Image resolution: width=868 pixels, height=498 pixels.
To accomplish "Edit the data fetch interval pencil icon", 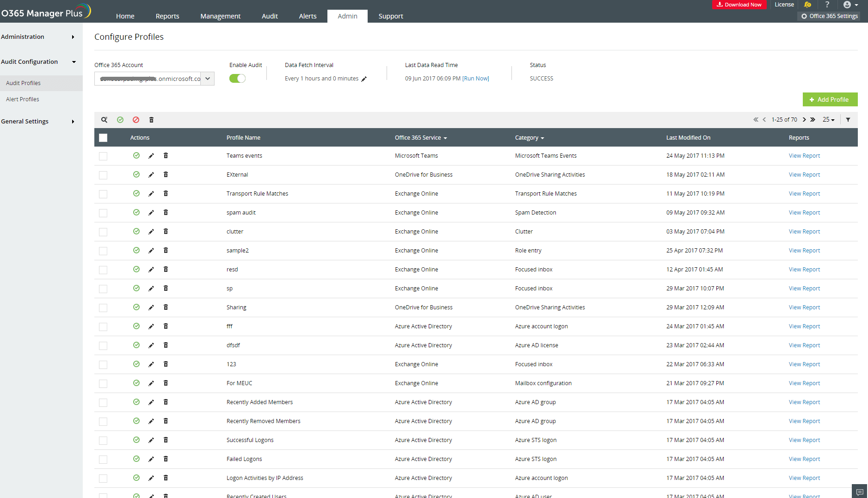I will click(364, 79).
